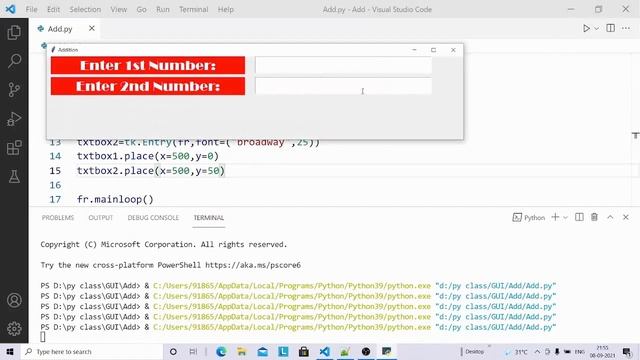Show hidden system tray icons
The height and width of the screenshot is (360, 640).
[537, 351]
